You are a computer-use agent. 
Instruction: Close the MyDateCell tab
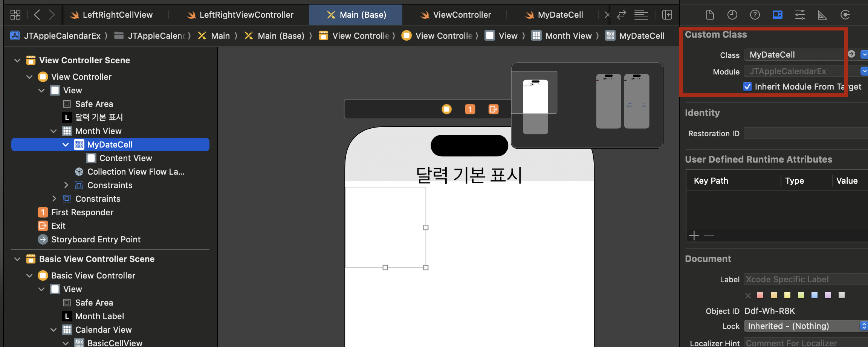(607, 15)
